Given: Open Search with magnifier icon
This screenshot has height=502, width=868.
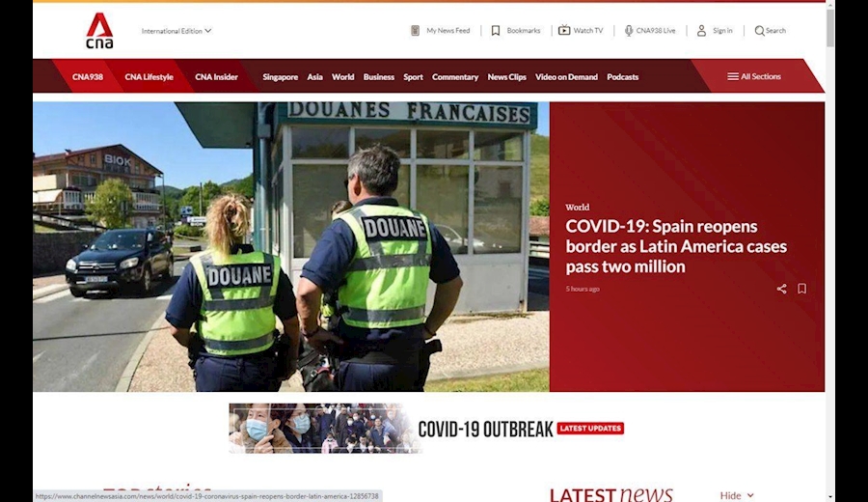Looking at the screenshot, I should pos(759,31).
